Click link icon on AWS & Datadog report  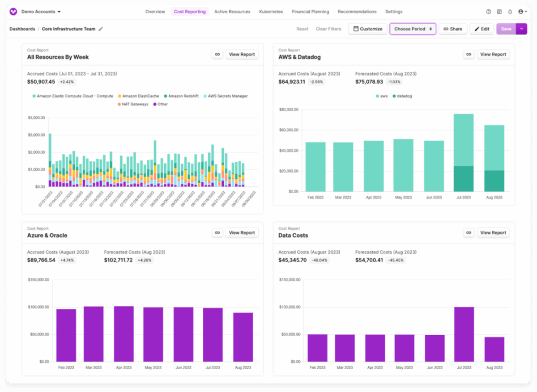coord(469,55)
